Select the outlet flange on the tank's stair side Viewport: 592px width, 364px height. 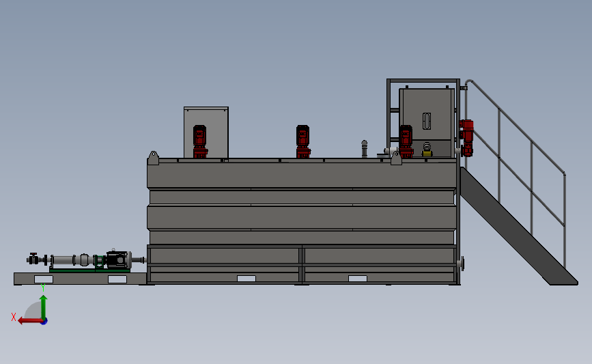pos(462,264)
